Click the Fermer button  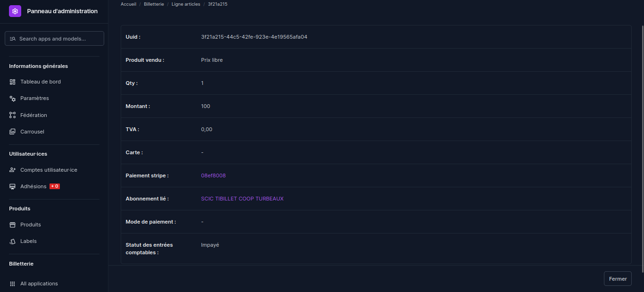click(618, 279)
